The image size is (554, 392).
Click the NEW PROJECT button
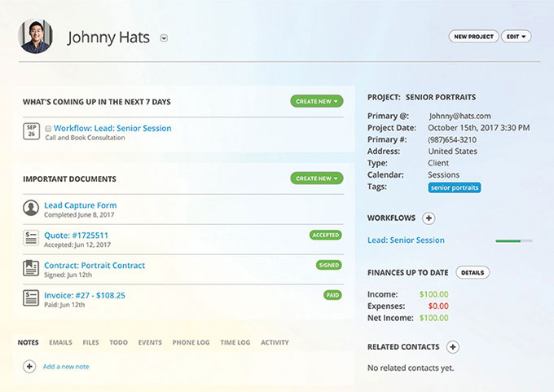point(473,37)
